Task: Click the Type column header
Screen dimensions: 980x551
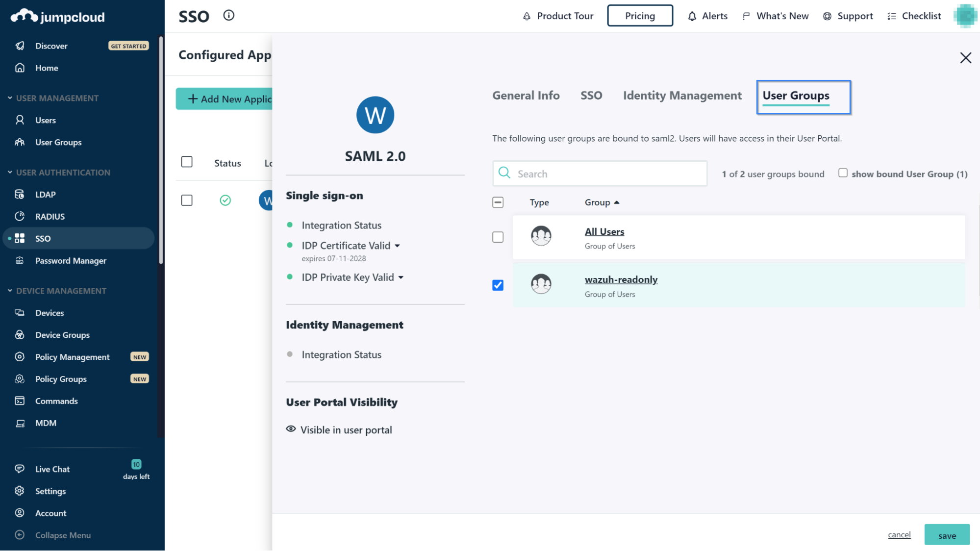Action: coord(539,202)
